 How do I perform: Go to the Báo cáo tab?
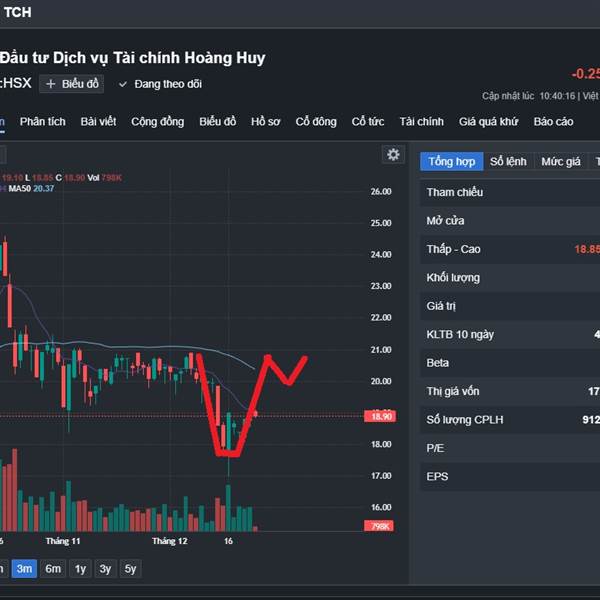[553, 122]
